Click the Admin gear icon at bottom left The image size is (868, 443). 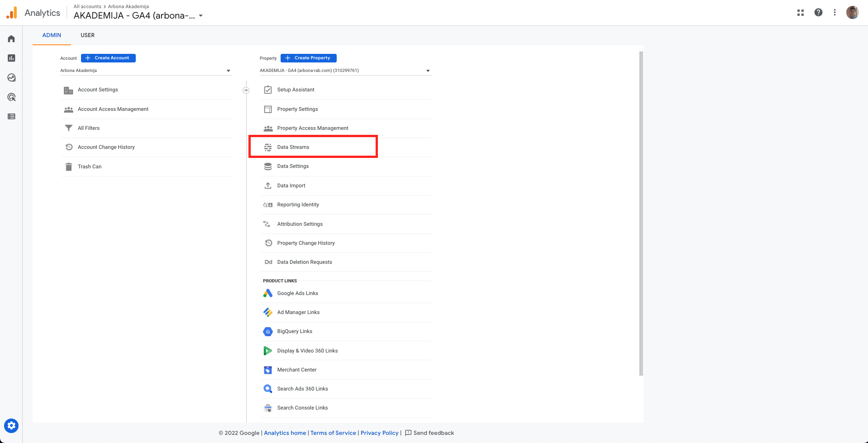(x=11, y=426)
